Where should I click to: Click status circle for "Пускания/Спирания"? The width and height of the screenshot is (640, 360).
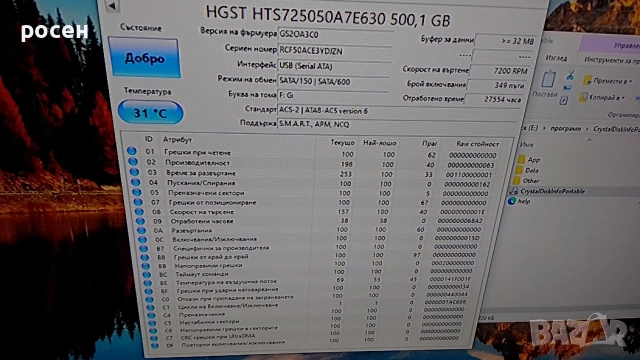click(136, 182)
